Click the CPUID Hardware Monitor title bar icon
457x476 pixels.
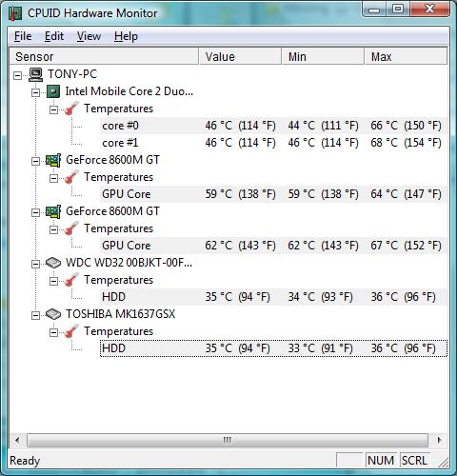15,13
